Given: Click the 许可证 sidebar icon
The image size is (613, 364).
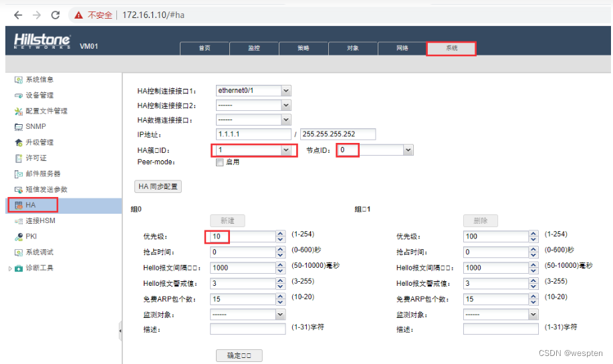Looking at the screenshot, I should pyautogui.click(x=19, y=158).
